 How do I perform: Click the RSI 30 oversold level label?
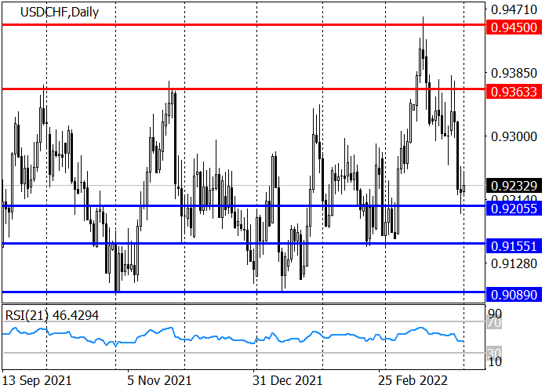[495, 353]
